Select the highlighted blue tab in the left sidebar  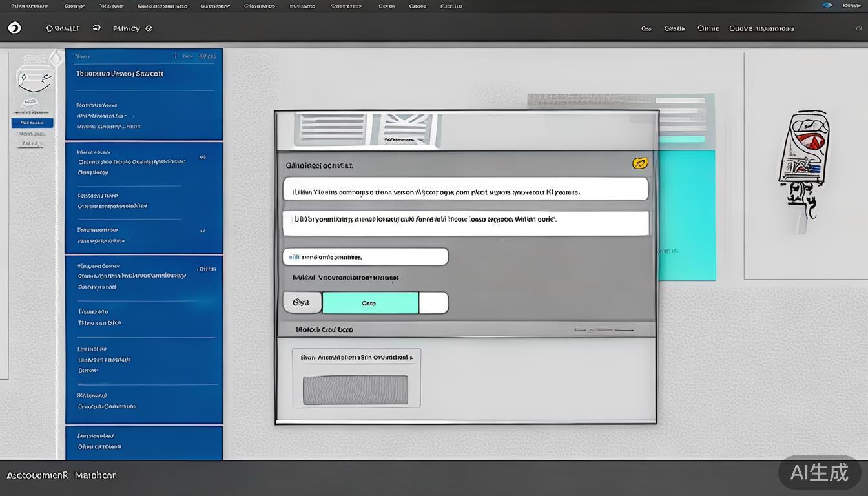pyautogui.click(x=32, y=123)
